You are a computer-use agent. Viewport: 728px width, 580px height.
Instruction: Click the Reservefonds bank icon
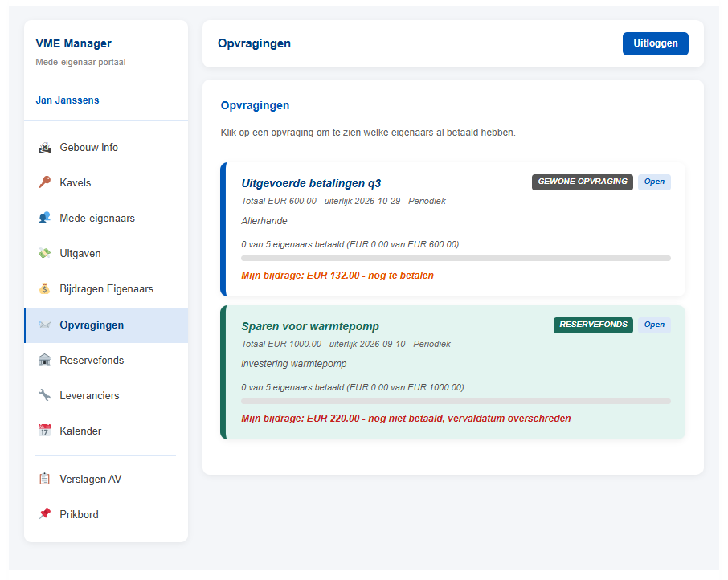[x=44, y=360]
